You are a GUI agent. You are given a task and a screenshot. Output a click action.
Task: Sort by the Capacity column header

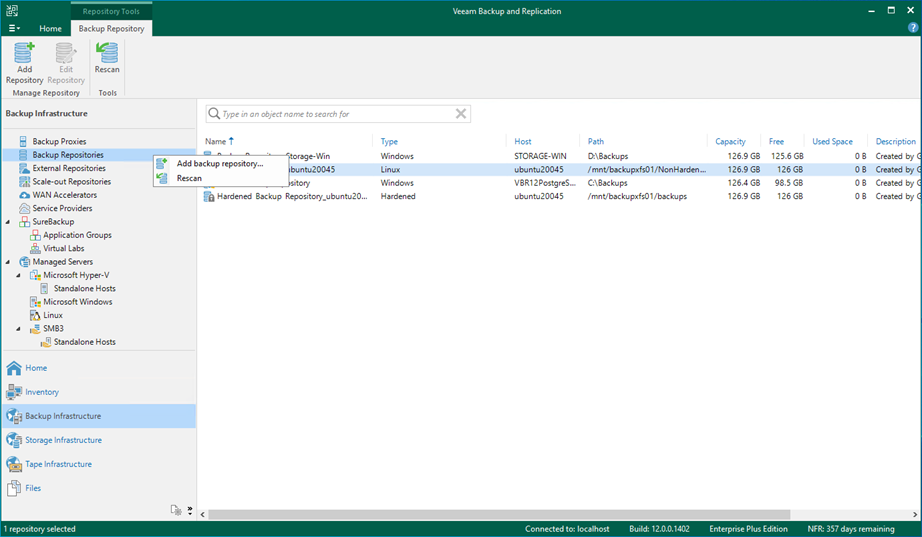(x=730, y=141)
